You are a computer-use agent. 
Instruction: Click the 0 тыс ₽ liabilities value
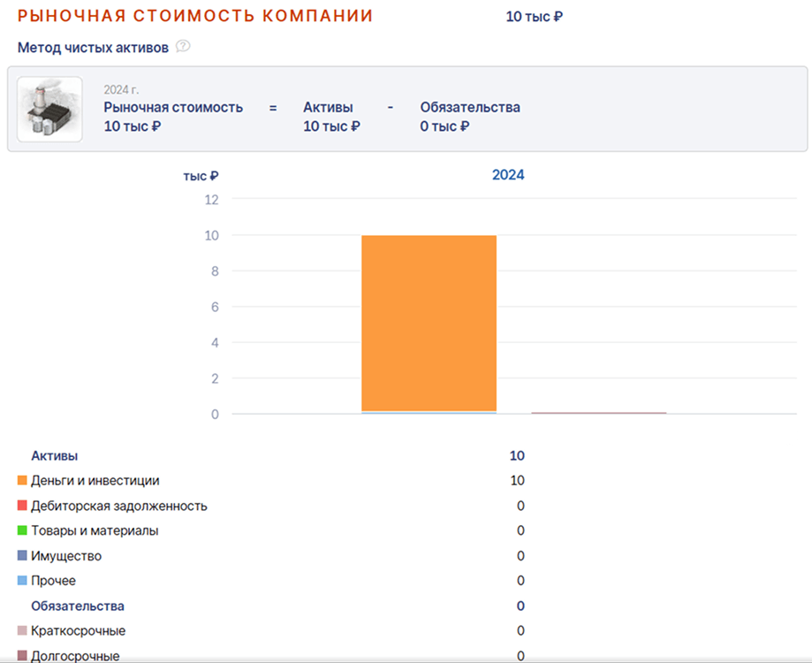(444, 126)
